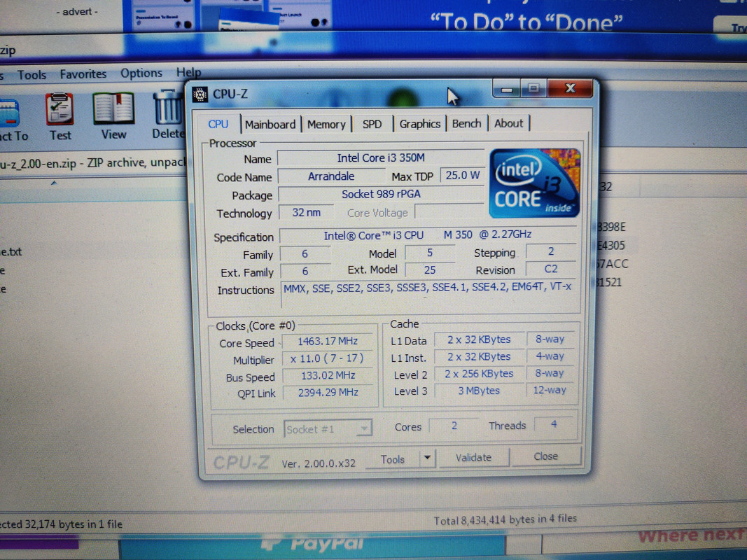Viewport: 747px width, 560px height.
Task: Click the CPU-Z app icon in title bar
Action: (x=200, y=94)
